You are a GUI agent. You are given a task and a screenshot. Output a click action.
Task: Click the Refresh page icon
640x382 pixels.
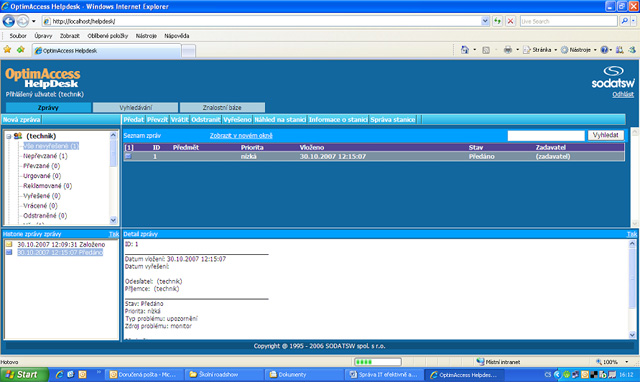pyautogui.click(x=497, y=21)
